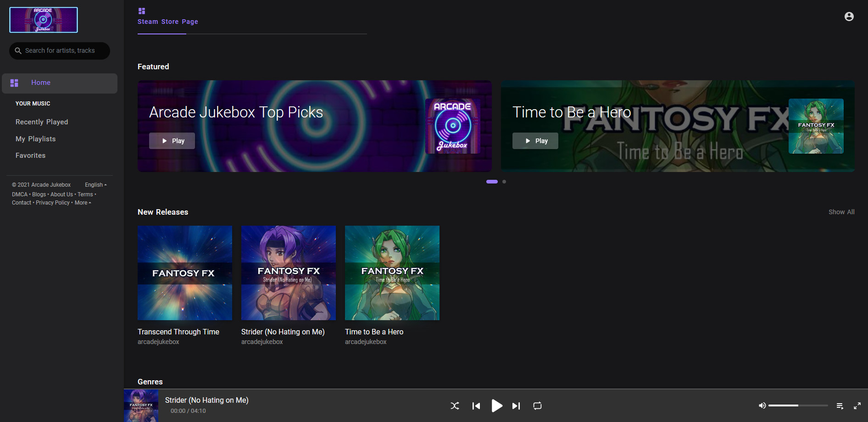The image size is (868, 422).
Task: Open the play queue list
Action: click(x=840, y=405)
